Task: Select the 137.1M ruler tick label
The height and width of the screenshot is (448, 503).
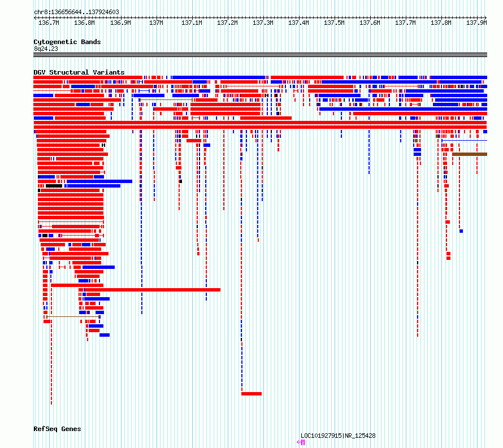Action: click(192, 23)
